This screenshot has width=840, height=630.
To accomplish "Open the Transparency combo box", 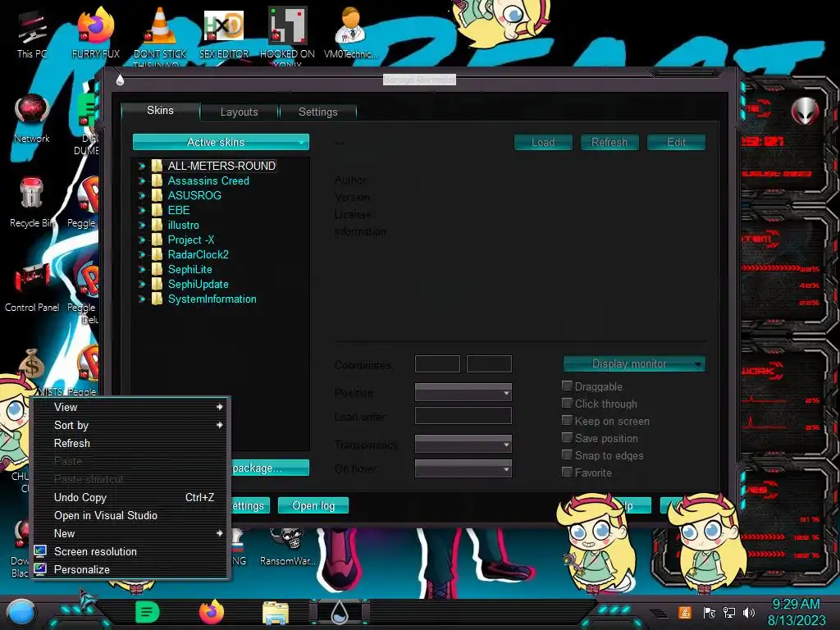I will 463,444.
